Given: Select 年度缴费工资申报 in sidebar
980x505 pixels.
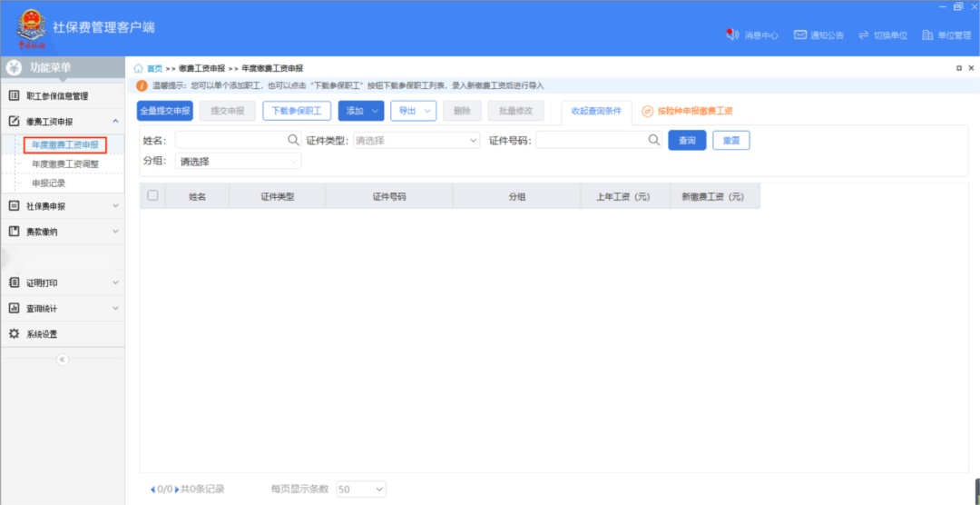Looking at the screenshot, I should tap(65, 145).
